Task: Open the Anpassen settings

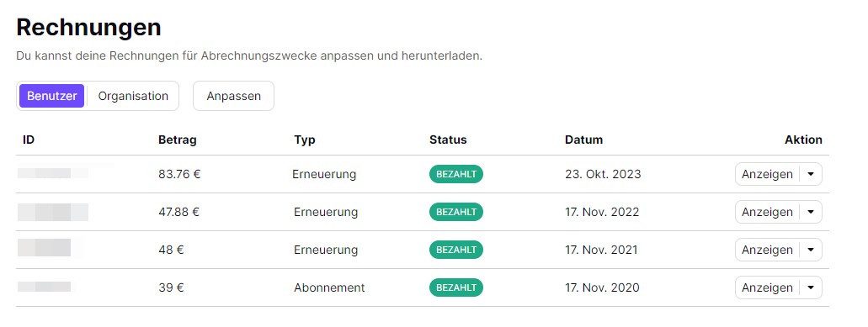Action: pyautogui.click(x=233, y=96)
